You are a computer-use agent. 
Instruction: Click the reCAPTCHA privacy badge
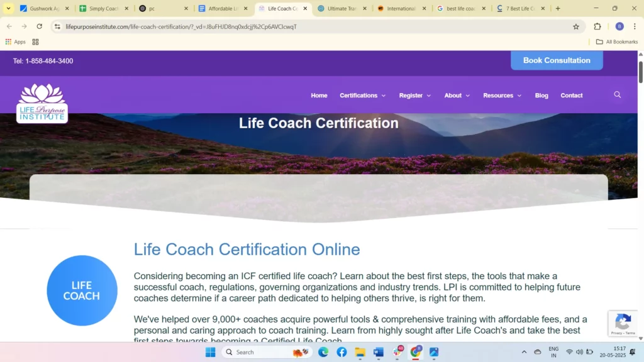pos(623,322)
